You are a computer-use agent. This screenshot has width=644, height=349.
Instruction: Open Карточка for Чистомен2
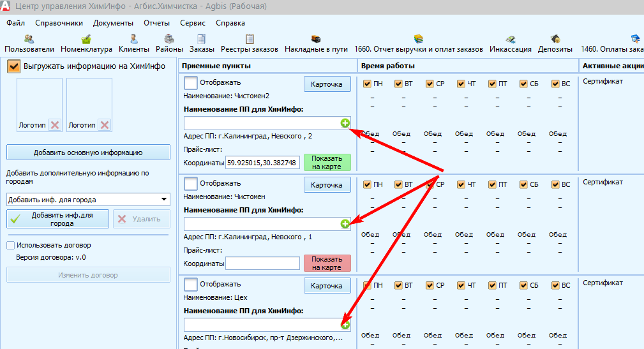click(x=327, y=84)
